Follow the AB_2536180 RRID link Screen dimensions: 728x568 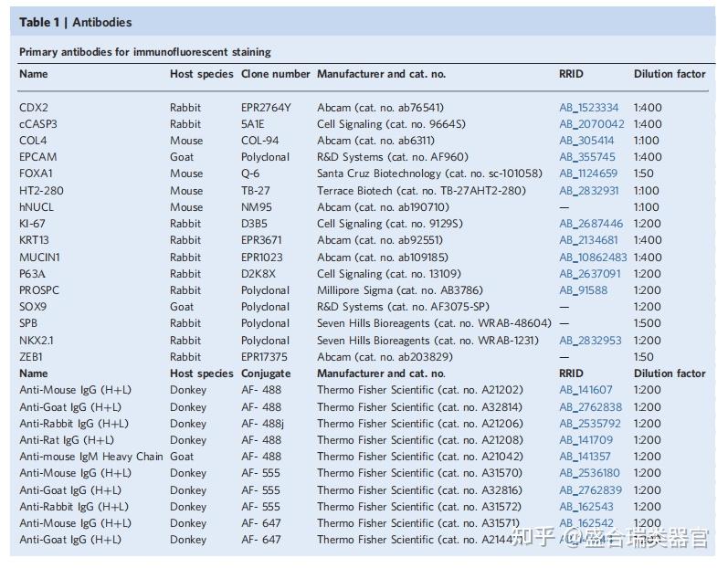click(x=589, y=473)
